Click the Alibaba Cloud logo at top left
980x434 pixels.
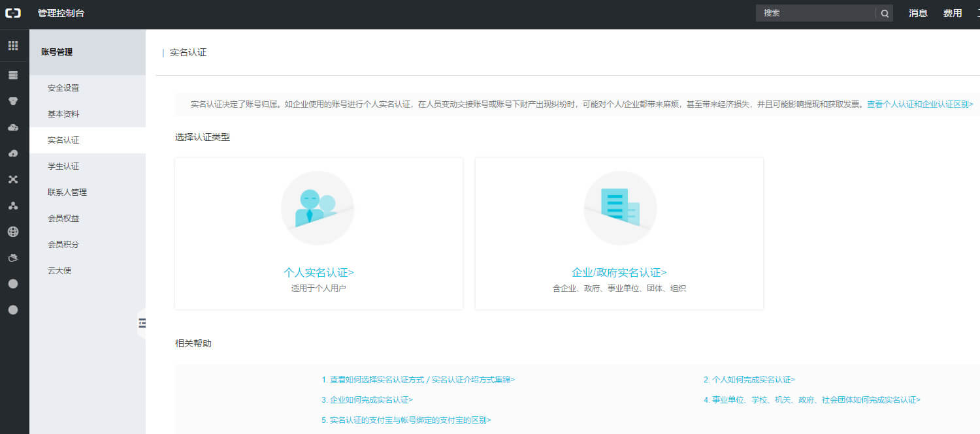point(12,12)
